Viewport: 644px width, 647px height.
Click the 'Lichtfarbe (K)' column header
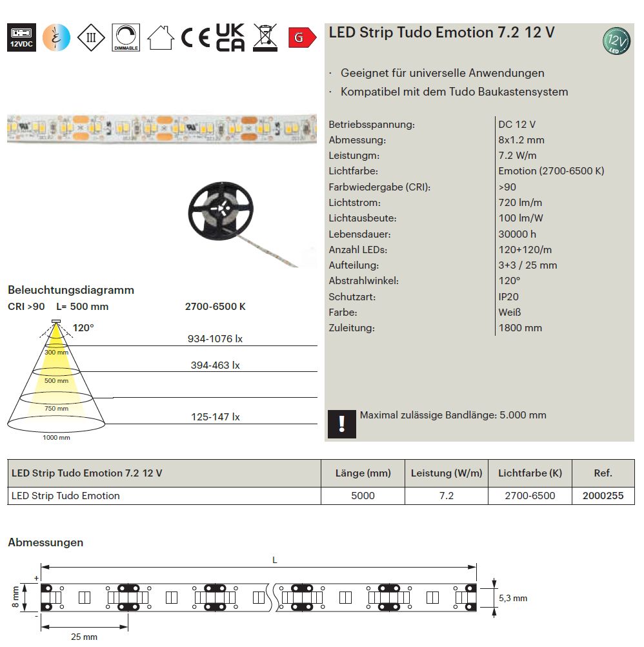pyautogui.click(x=530, y=473)
